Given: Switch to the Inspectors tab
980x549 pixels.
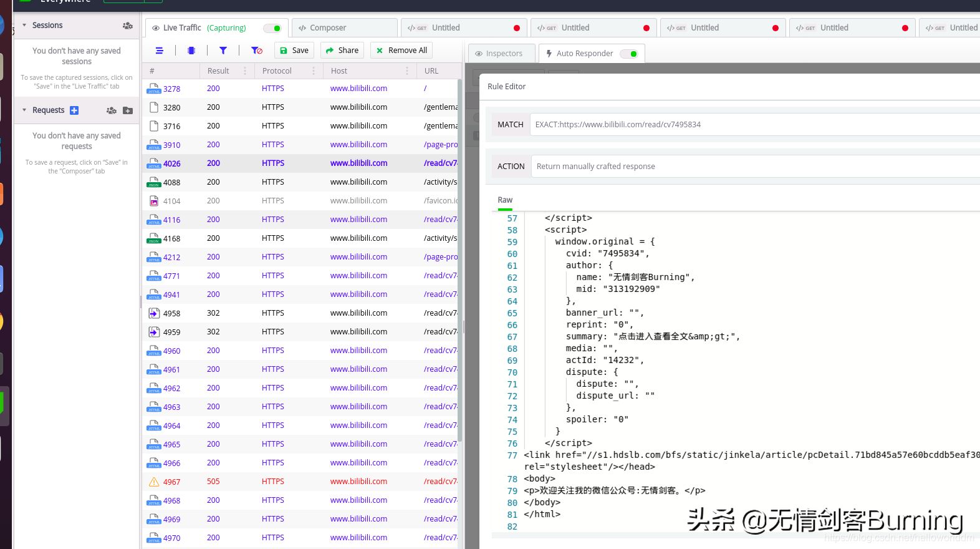Looking at the screenshot, I should tap(501, 54).
